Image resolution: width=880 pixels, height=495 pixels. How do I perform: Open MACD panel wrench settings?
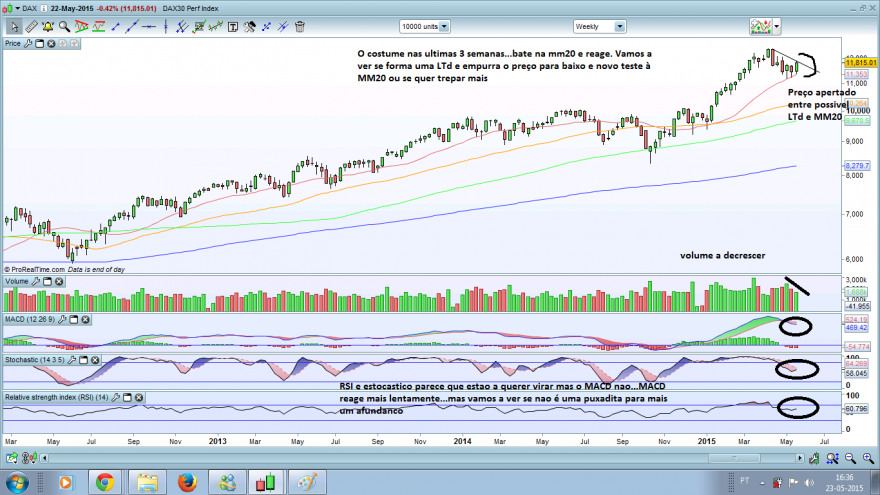pos(62,319)
